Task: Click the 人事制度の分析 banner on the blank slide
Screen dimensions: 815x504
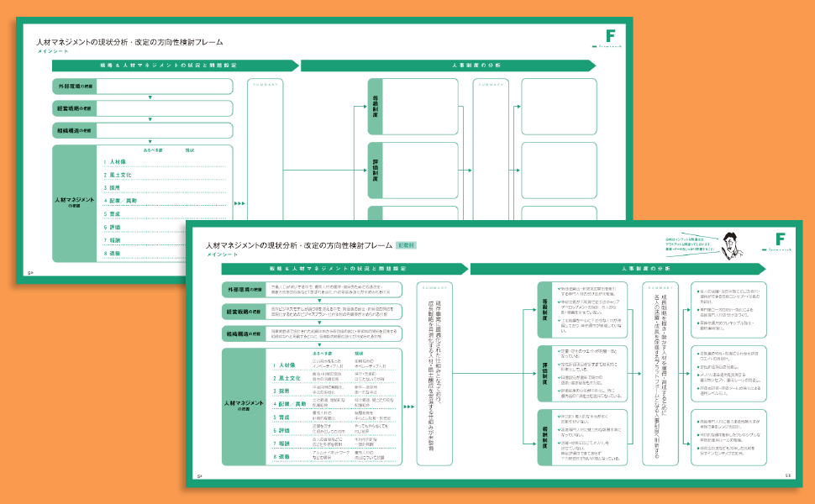Action: tap(448, 66)
